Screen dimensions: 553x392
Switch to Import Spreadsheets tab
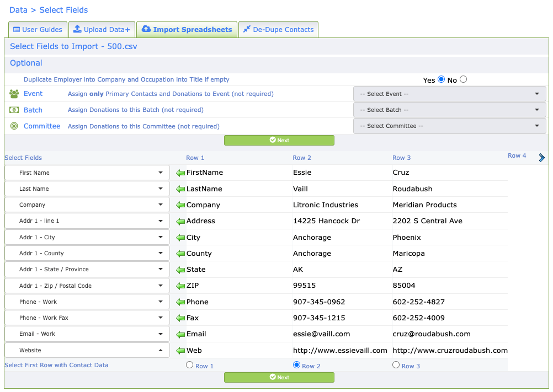(187, 30)
